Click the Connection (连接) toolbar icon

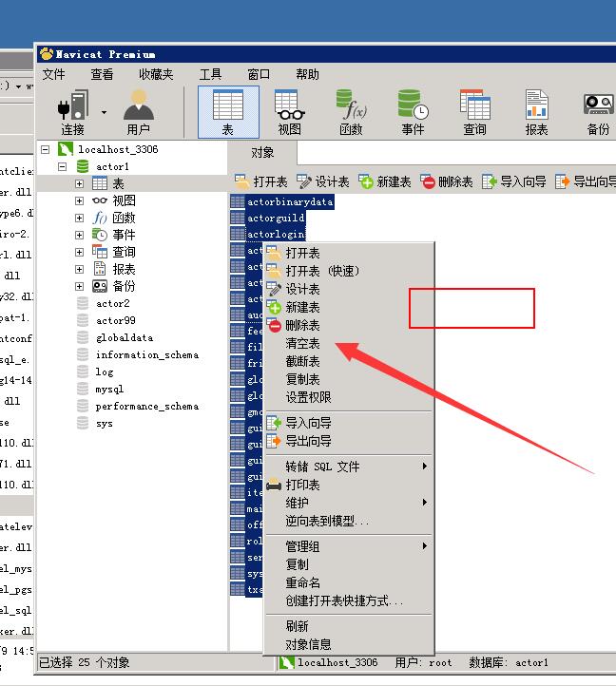click(x=72, y=111)
